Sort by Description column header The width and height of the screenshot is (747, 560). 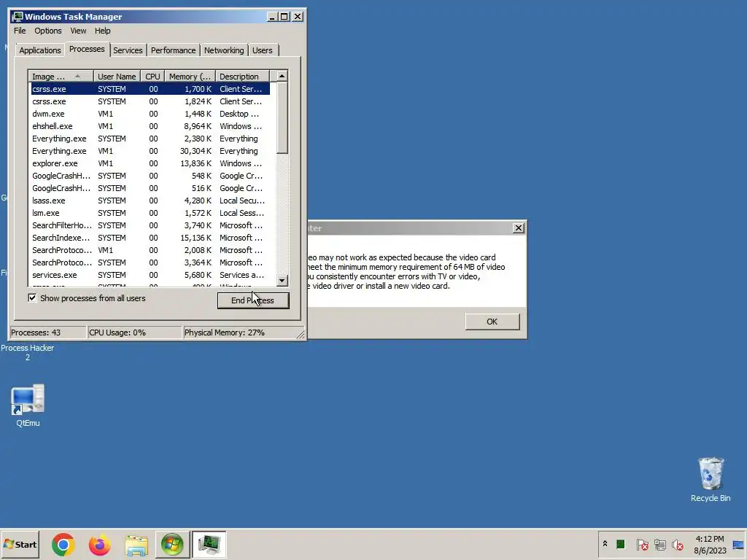point(242,76)
